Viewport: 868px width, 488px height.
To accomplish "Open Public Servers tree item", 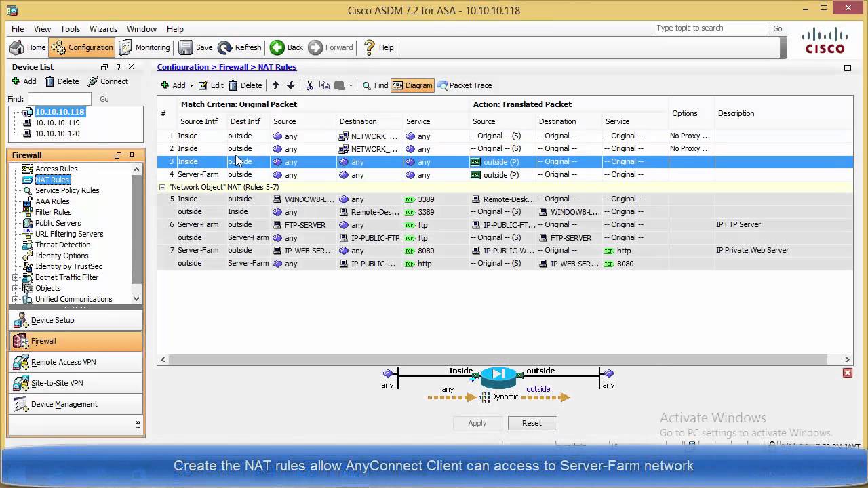I will (x=58, y=223).
